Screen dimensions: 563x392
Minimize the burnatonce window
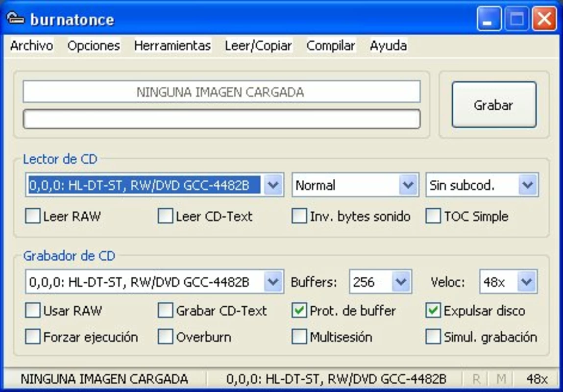[489, 19]
